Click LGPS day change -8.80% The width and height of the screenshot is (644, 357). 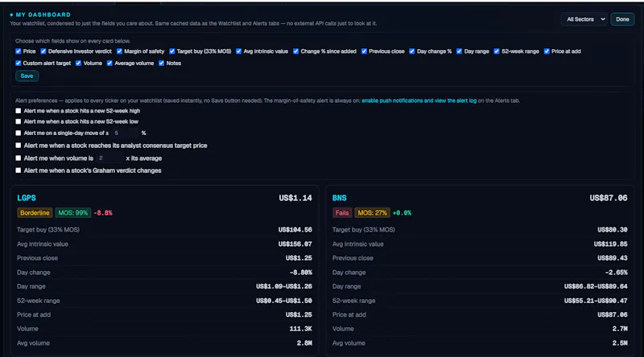[x=300, y=273]
